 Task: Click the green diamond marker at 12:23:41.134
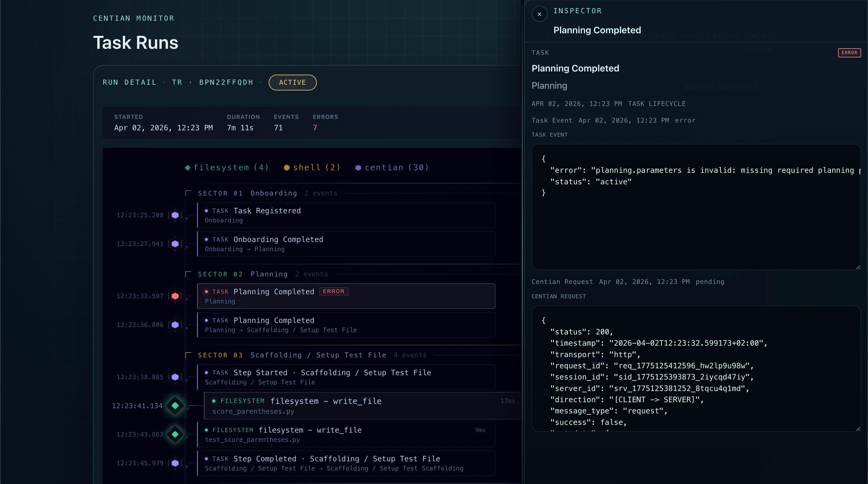[175, 405]
